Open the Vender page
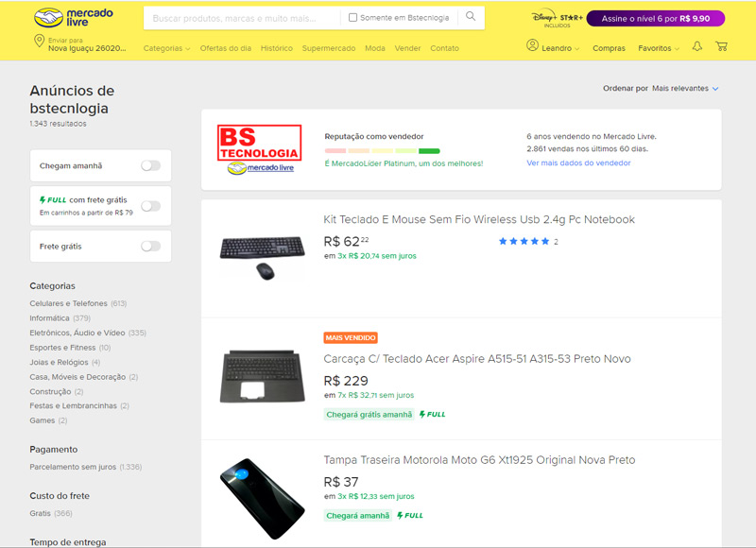Image resolution: width=756 pixels, height=548 pixels. click(x=407, y=48)
